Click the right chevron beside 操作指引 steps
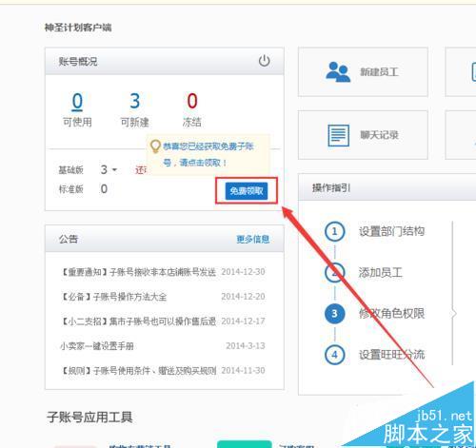The height and width of the screenshot is (448, 476). (454, 314)
